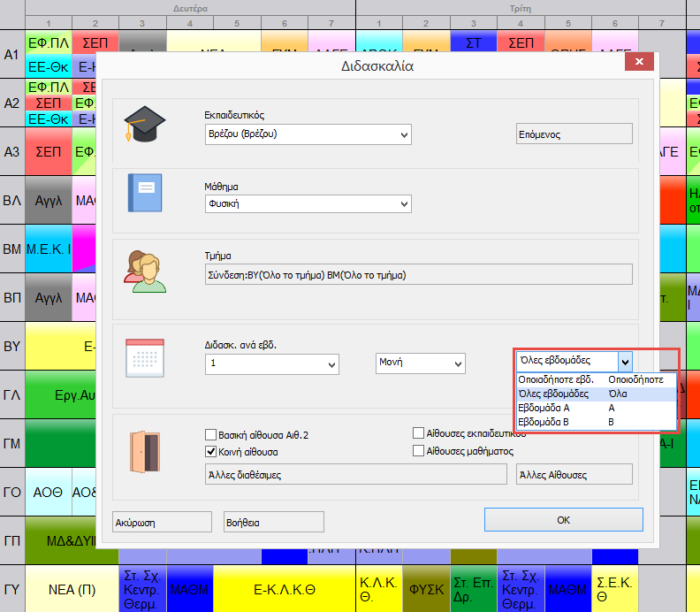This screenshot has height=612, width=700.
Task: Close the Διδασκαλία dialog window
Action: (x=633, y=64)
